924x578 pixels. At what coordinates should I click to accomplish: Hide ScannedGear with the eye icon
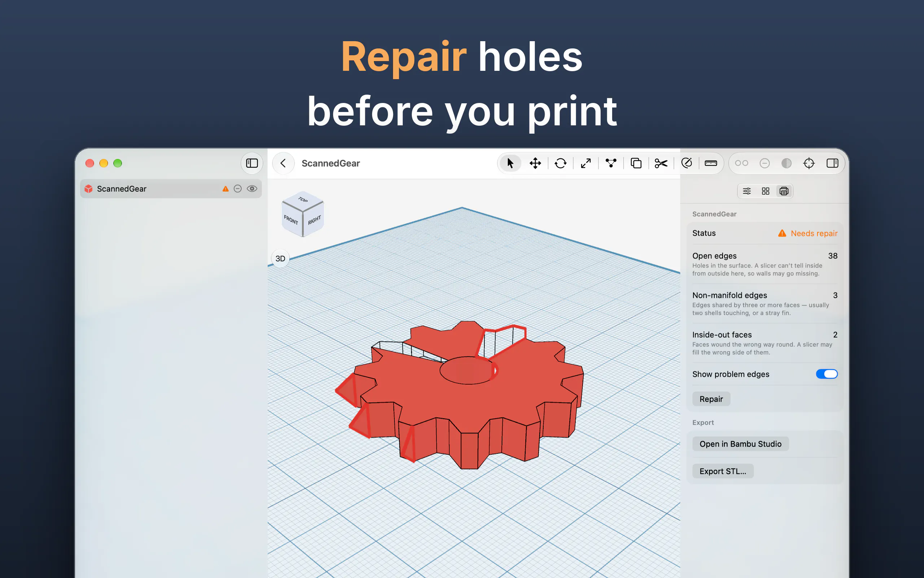point(252,189)
